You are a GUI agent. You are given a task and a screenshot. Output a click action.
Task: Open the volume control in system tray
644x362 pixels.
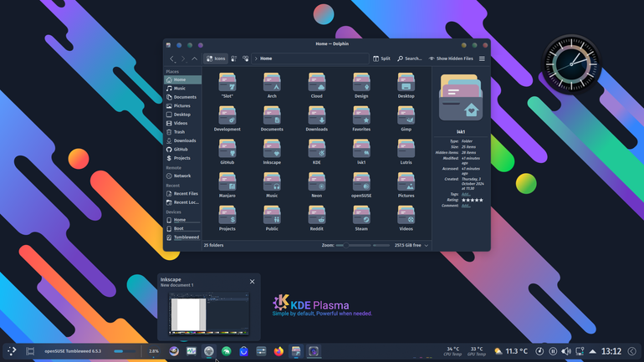coord(566,351)
